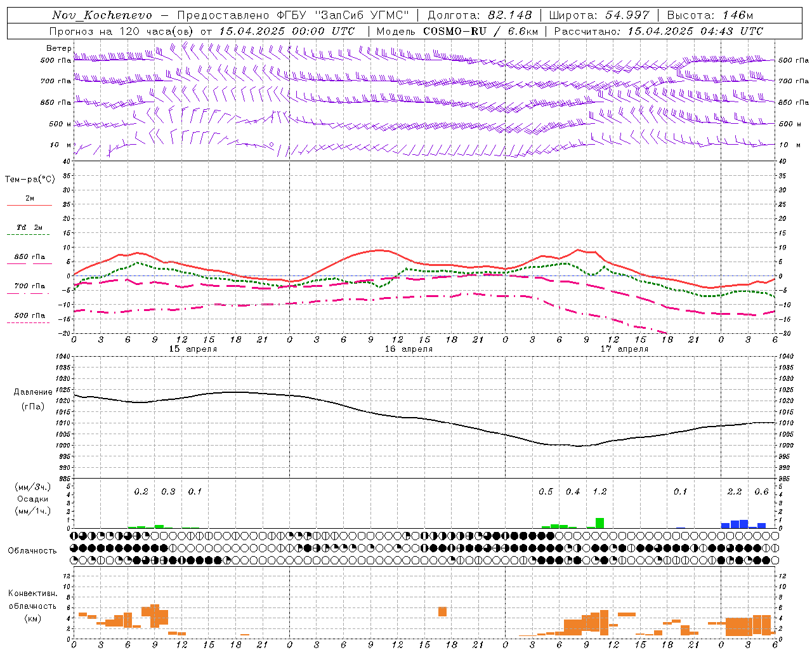This screenshot has width=812, height=650.
Task: Click the 0.6 precipitation value
Action: 761,492
